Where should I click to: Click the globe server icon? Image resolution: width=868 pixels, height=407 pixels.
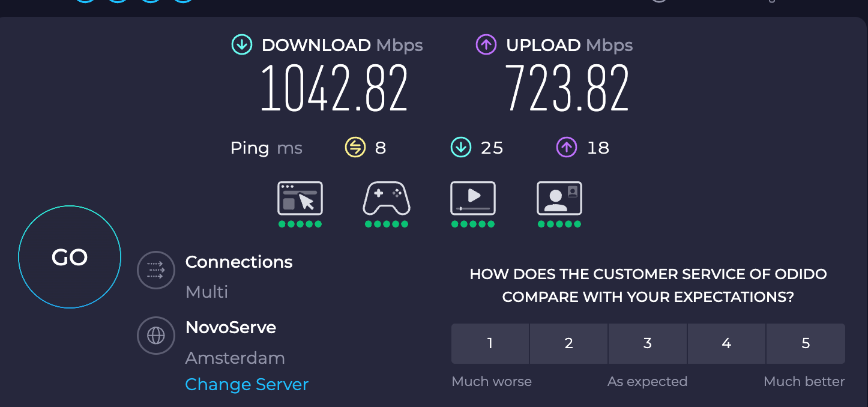156,336
